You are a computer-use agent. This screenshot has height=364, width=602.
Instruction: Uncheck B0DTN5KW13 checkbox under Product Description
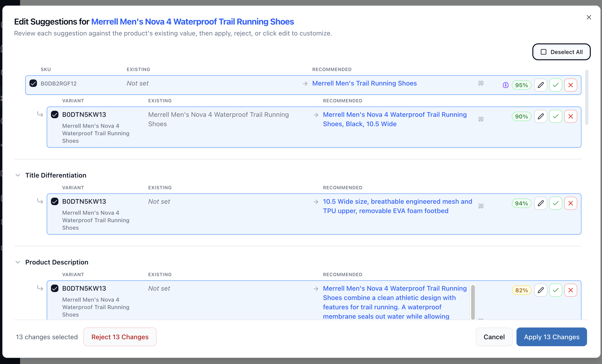[55, 289]
